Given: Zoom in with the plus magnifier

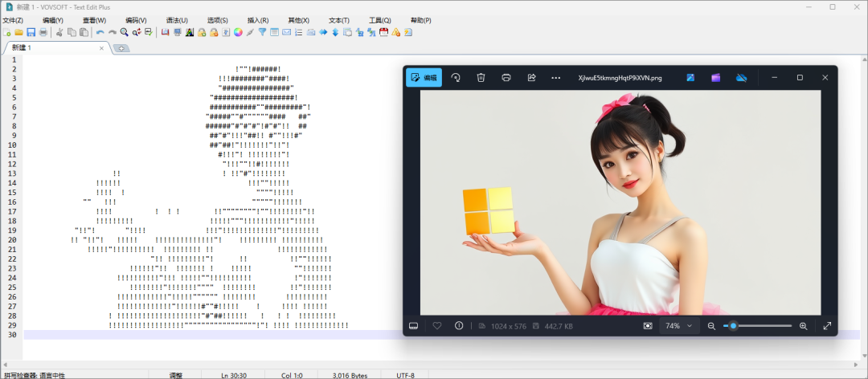Looking at the screenshot, I should point(803,326).
